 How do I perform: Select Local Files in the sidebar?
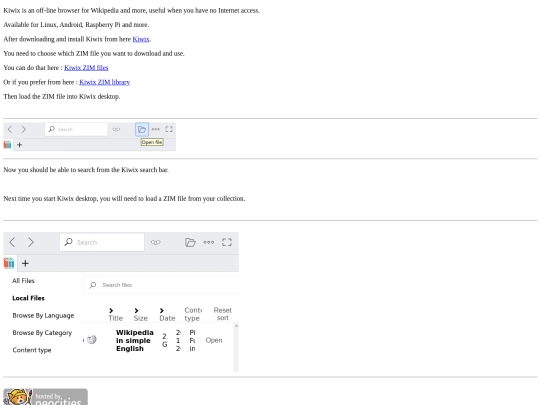[28, 298]
